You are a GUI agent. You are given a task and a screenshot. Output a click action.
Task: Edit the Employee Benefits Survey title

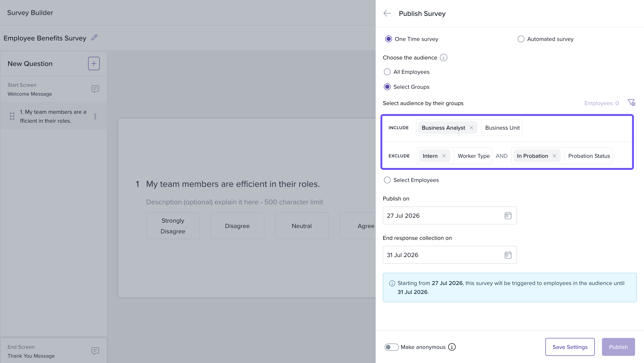[94, 38]
